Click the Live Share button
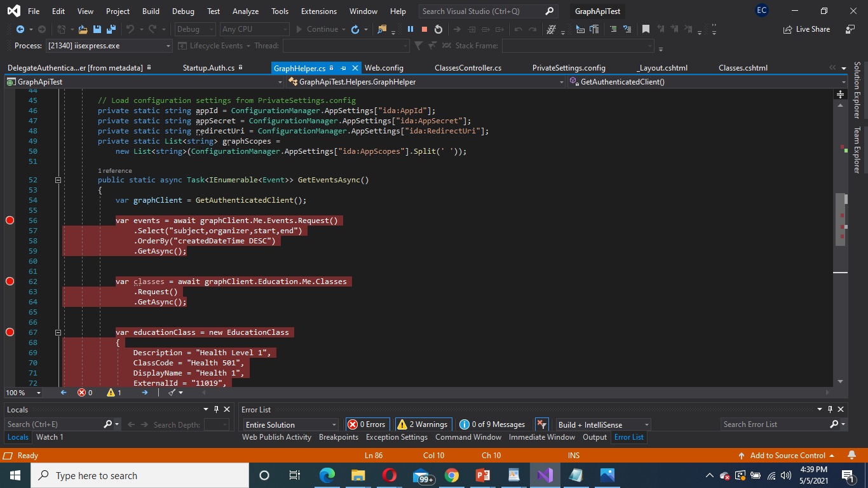 [x=806, y=29]
